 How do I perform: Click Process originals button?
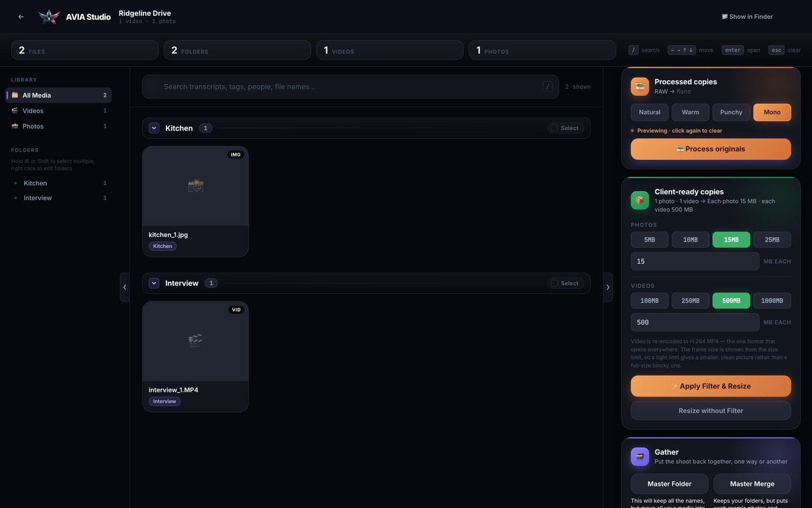click(x=711, y=149)
